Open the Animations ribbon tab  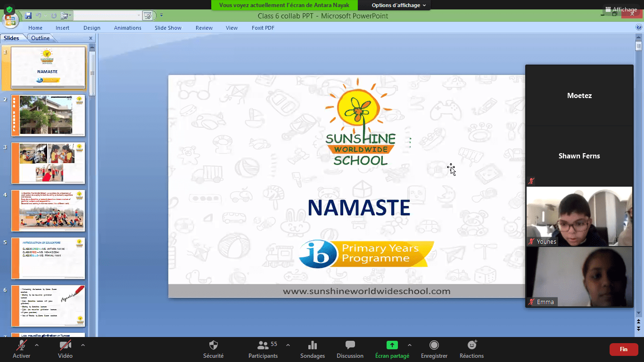[x=127, y=28]
